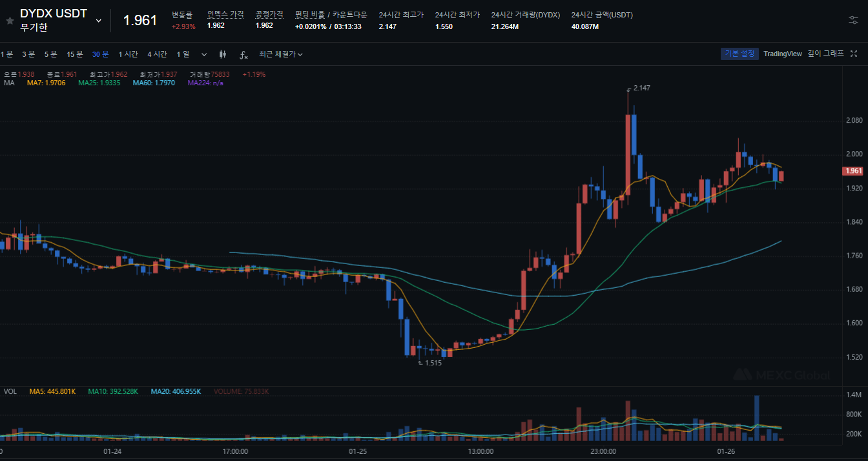Click the 인덱스 가격 label

tap(225, 14)
